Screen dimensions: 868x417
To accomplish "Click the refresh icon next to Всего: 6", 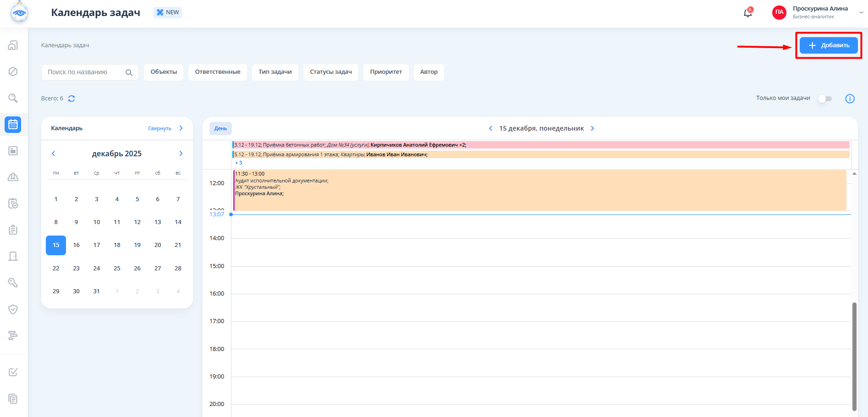I will 71,99.
